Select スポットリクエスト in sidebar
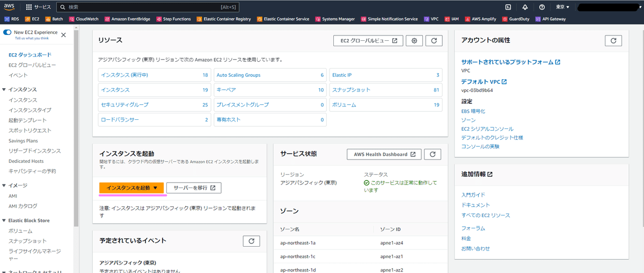This screenshot has width=644, height=273. [30, 131]
